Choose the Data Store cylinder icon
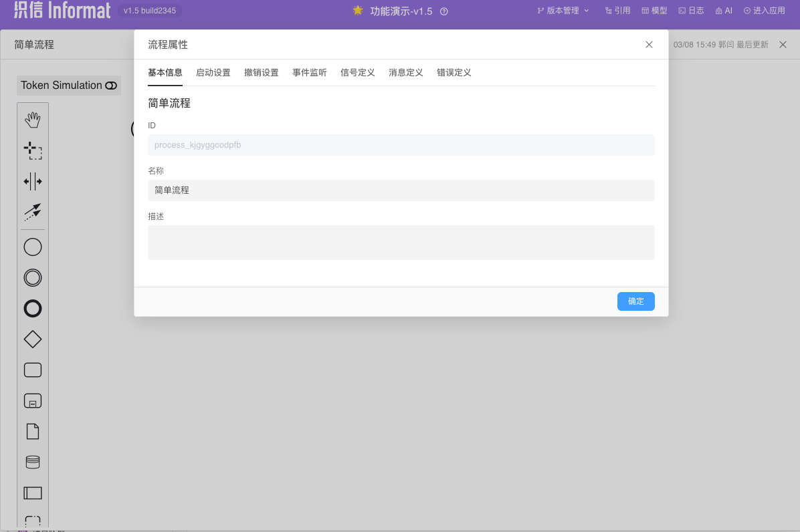 tap(33, 462)
